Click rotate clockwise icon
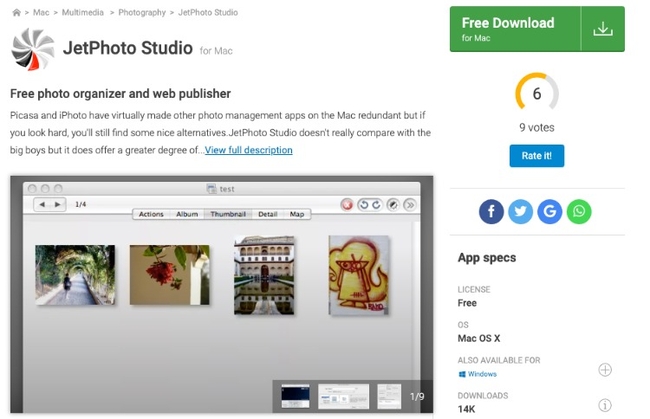The width and height of the screenshot is (650, 419). click(x=376, y=205)
